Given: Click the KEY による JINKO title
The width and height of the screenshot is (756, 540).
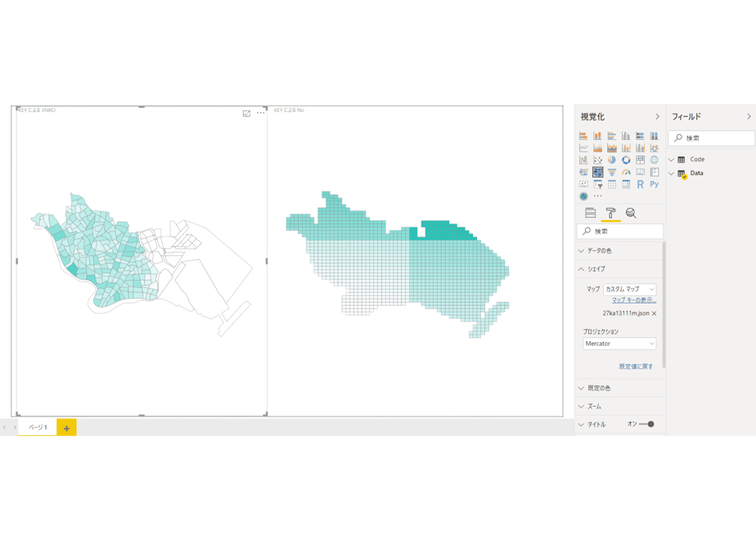Looking at the screenshot, I should 37,110.
